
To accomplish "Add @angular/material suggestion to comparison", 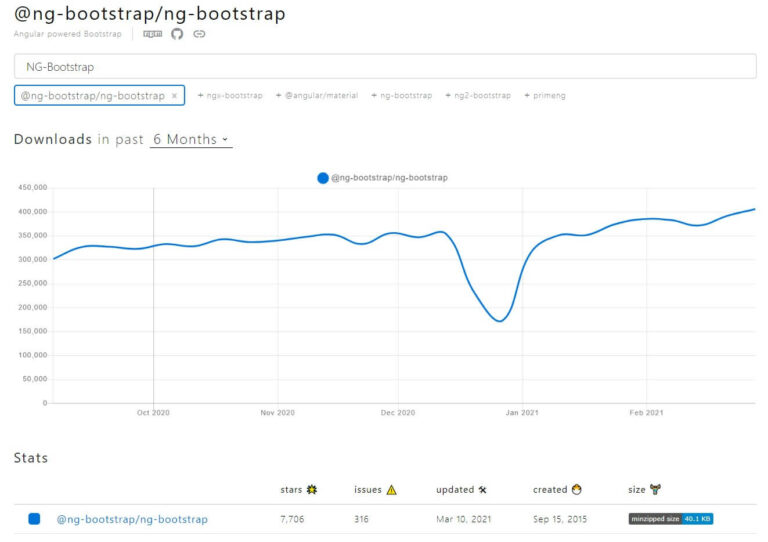I will pyautogui.click(x=317, y=96).
